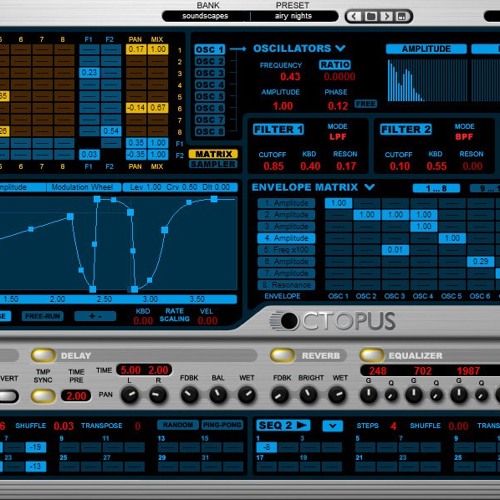The height and width of the screenshot is (500, 500).
Task: Toggle the delay TMP SYNC LED
Action: (x=43, y=396)
